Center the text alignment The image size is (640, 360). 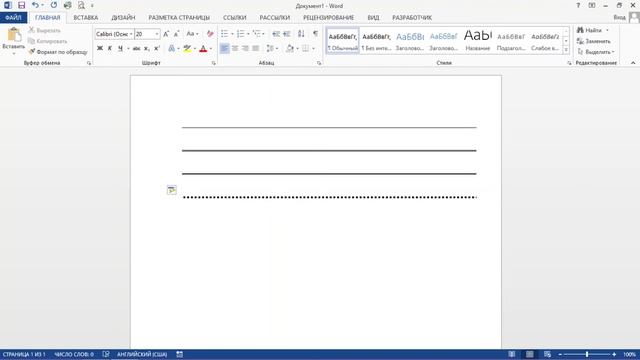[235, 48]
